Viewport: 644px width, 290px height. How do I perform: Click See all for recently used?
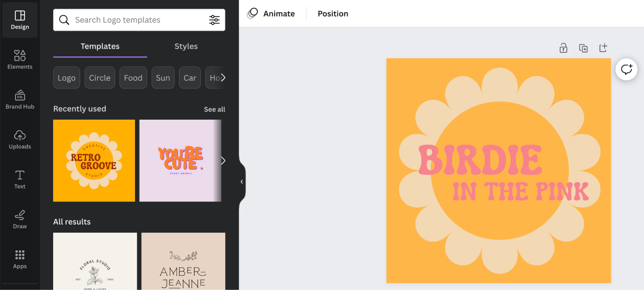pos(214,109)
